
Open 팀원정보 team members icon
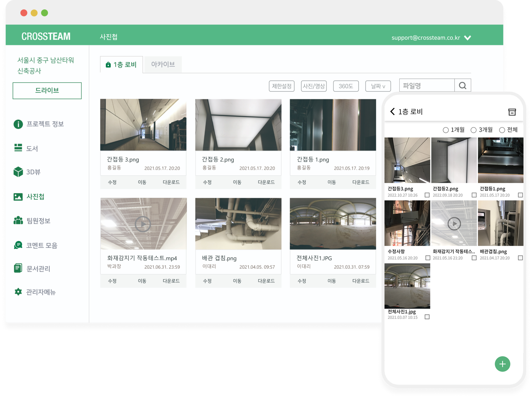18,221
